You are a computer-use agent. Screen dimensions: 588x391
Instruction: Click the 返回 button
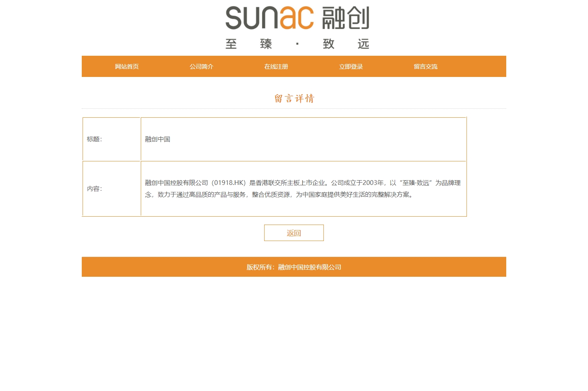294,233
